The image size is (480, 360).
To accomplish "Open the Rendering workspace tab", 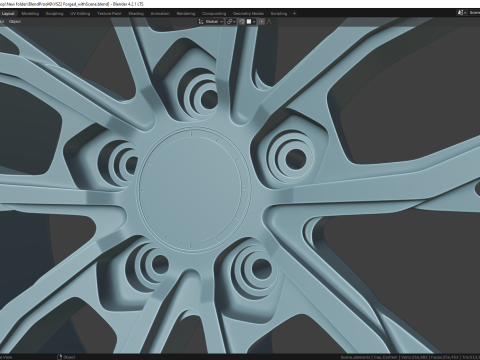I will point(186,14).
